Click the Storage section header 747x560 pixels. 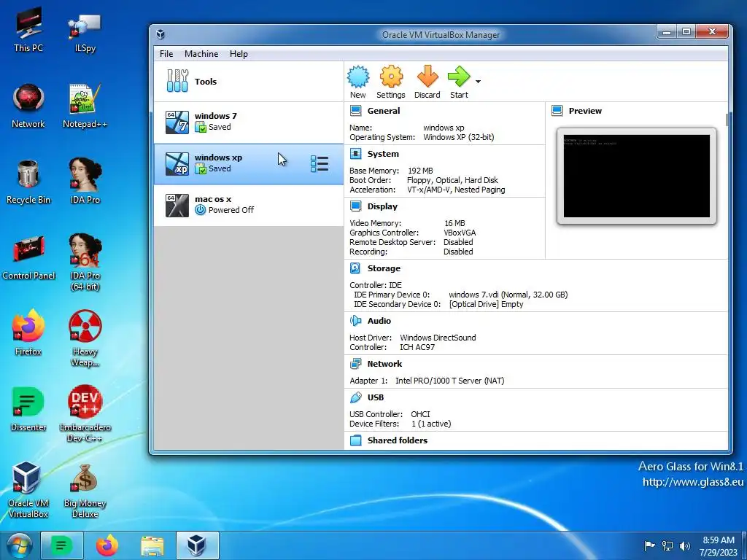384,268
